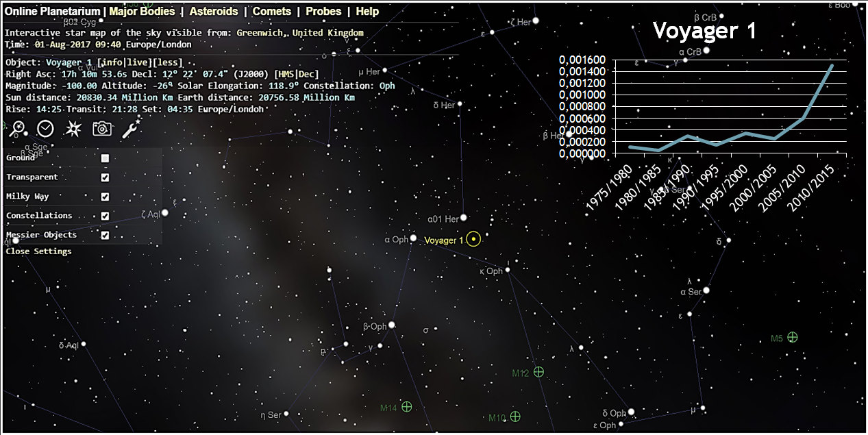Open the Comets menu
868x435 pixels.
coord(272,12)
